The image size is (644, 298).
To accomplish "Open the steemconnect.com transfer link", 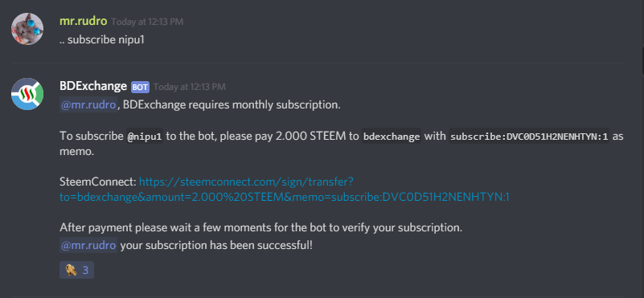I will 285,190.
